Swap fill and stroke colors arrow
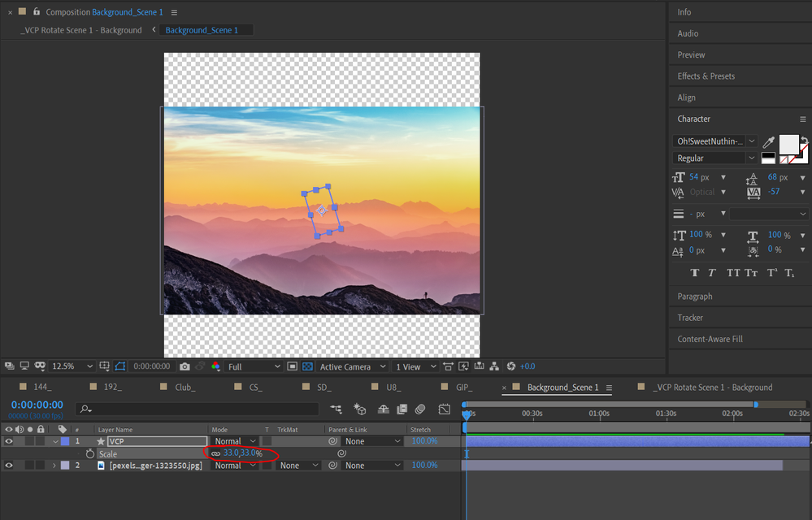Image resolution: width=812 pixels, height=520 pixels. (804, 141)
